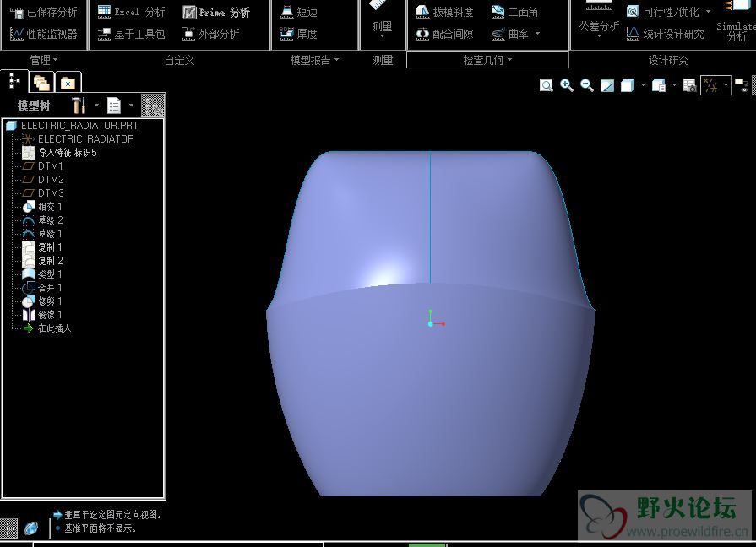Switch to the Favorites navigator tab
Viewport: 756px width, 547px height.
pos(68,83)
